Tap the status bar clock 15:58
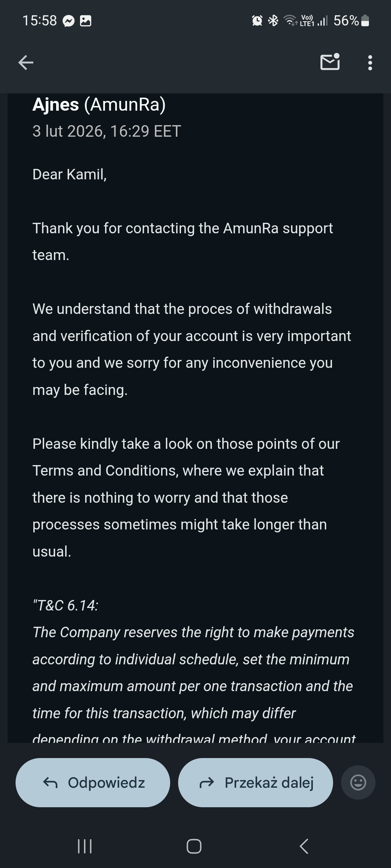The width and height of the screenshot is (391, 868). coord(39,21)
